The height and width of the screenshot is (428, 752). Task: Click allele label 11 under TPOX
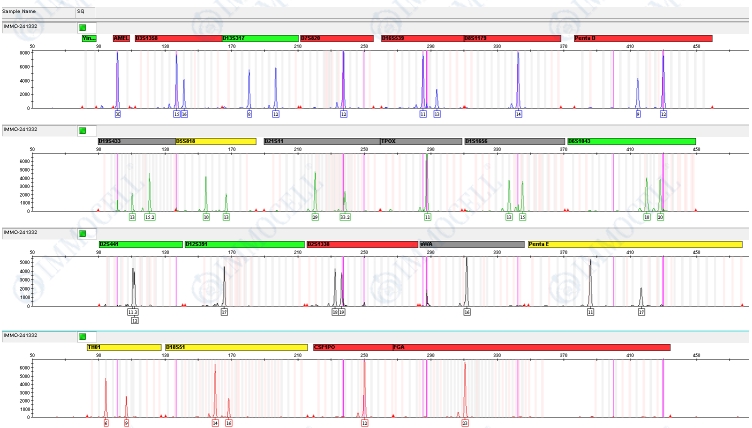(427, 217)
